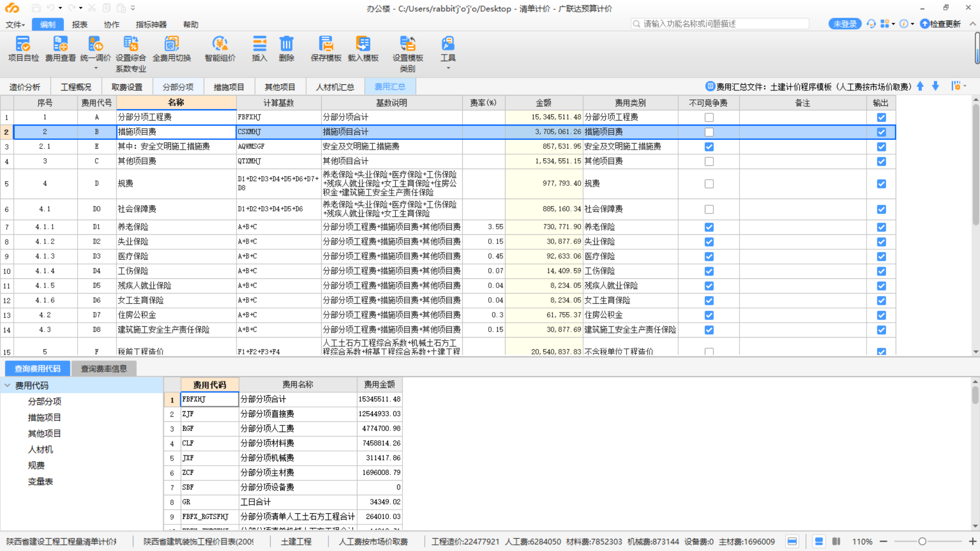980x551 pixels.
Task: Click the single-pane layout icon in status bar
Action: [792, 541]
